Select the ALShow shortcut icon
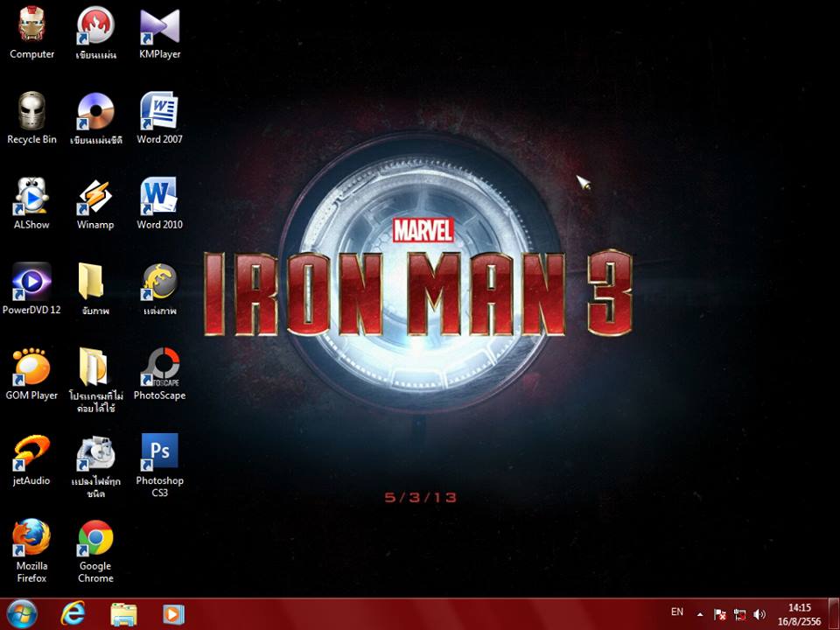The height and width of the screenshot is (630, 840). tap(31, 204)
